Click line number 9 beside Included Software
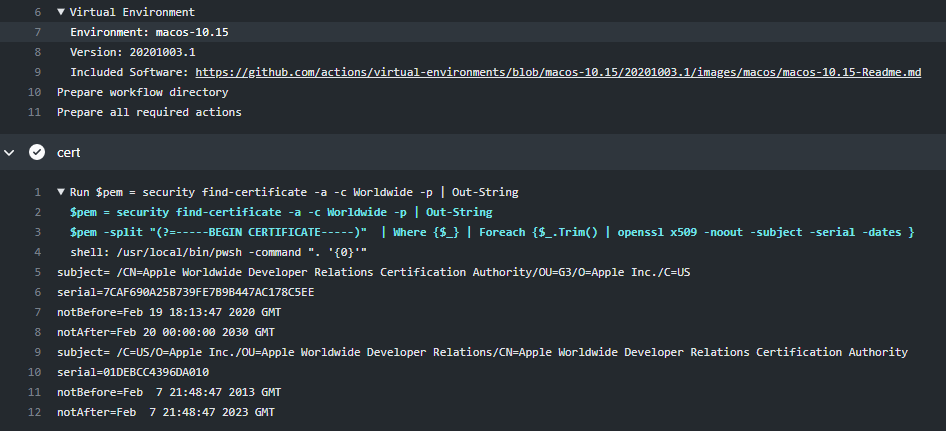This screenshot has height=431, width=946. [37, 72]
